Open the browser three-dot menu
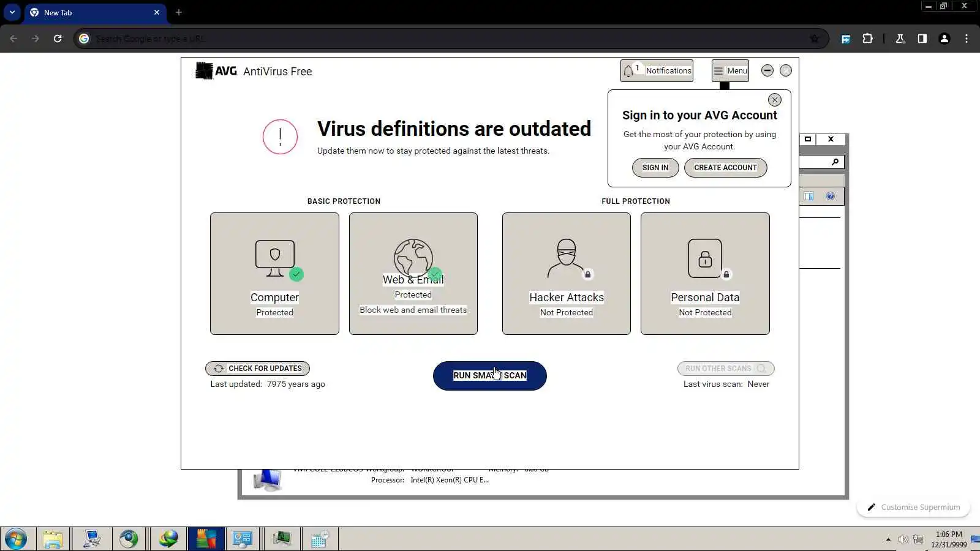Viewport: 980px width, 551px height. (967, 39)
